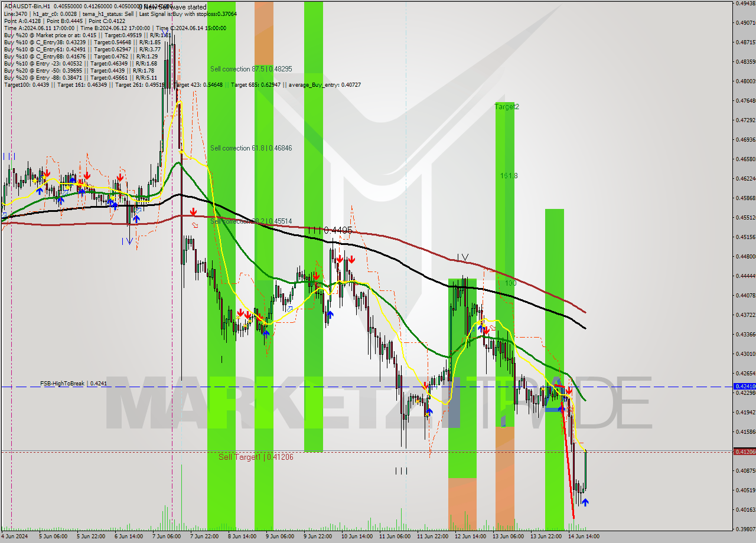
Task: Click the 'I V' wave label
Action: pyautogui.click(x=462, y=257)
